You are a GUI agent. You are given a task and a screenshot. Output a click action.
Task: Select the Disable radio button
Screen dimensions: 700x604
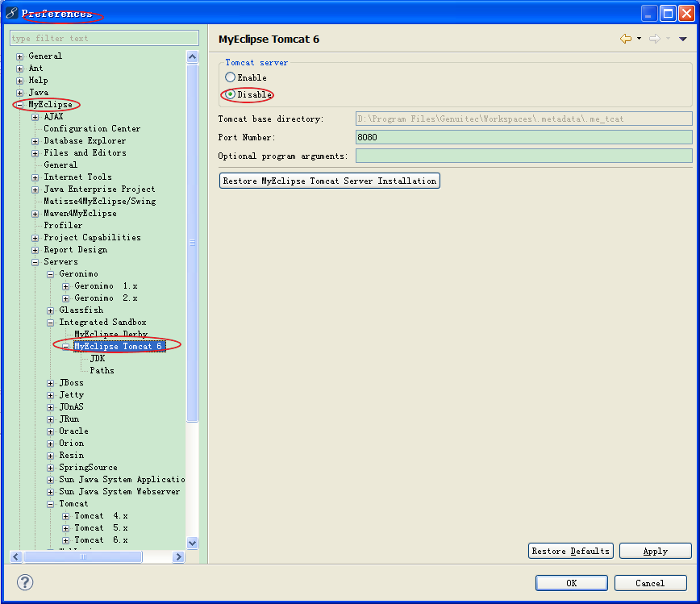pos(230,94)
